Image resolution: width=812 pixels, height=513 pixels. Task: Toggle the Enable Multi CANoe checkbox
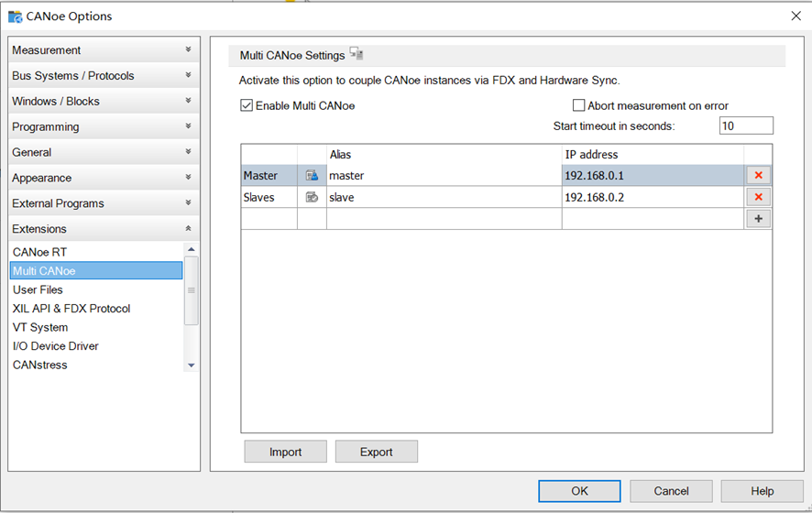click(x=247, y=105)
